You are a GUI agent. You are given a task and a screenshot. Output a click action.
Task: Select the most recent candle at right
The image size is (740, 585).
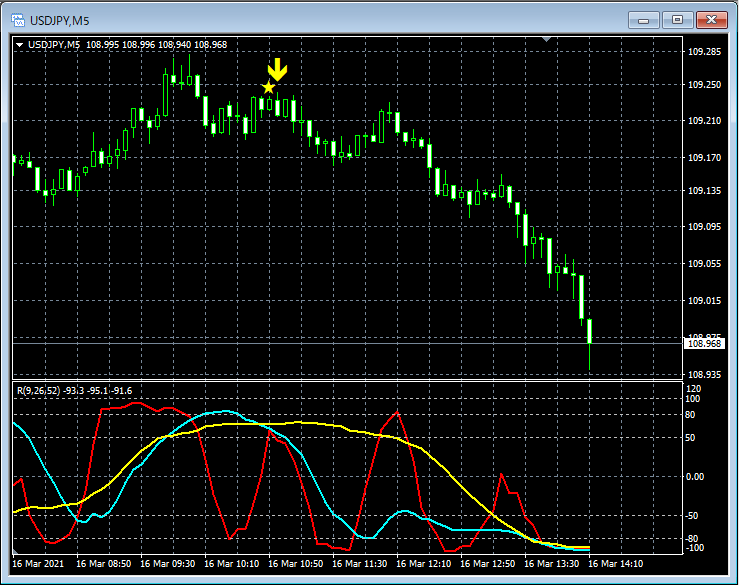pyautogui.click(x=590, y=332)
